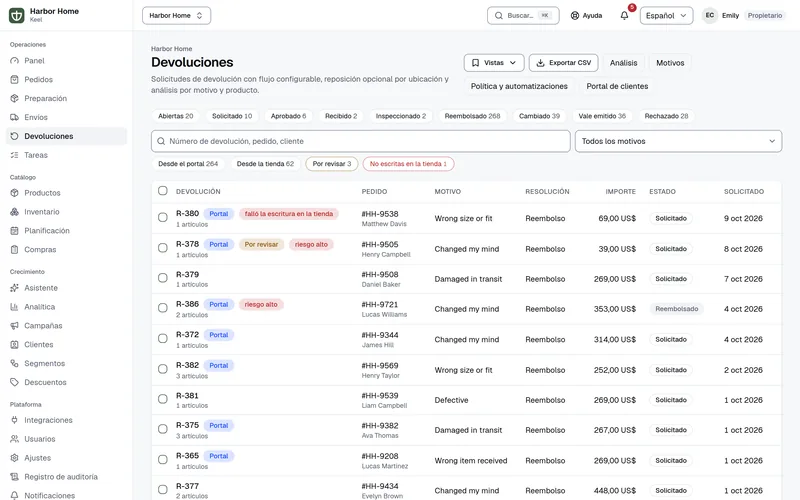Click the Ayuda lifebuoy icon
Screen dimensions: 800x500
pyautogui.click(x=575, y=15)
